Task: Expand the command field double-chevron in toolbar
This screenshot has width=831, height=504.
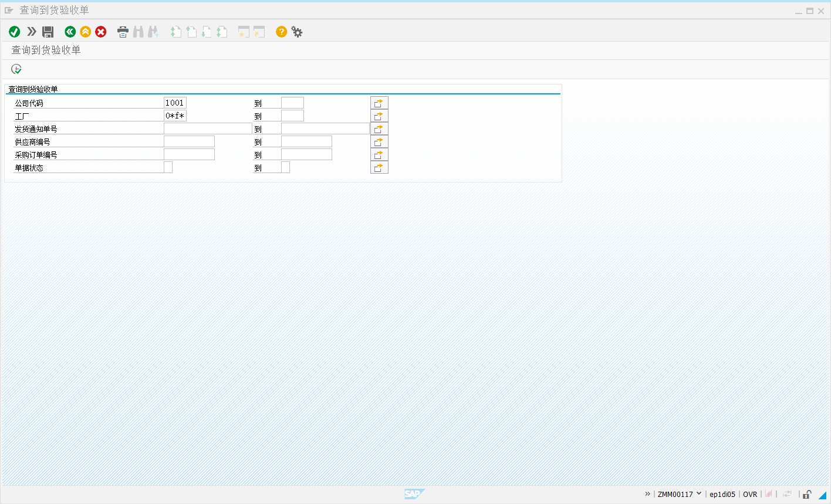Action: pyautogui.click(x=32, y=32)
